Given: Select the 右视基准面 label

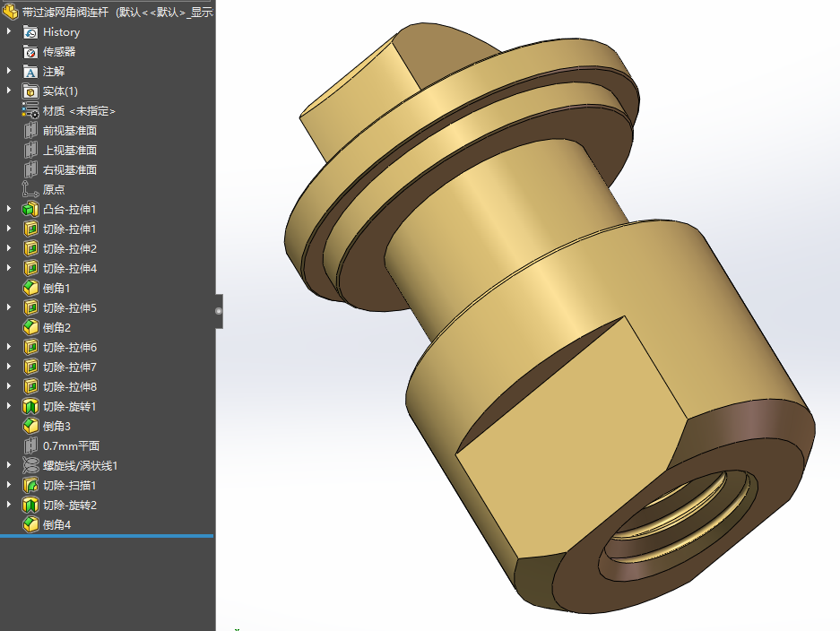Looking at the screenshot, I should coord(70,170).
